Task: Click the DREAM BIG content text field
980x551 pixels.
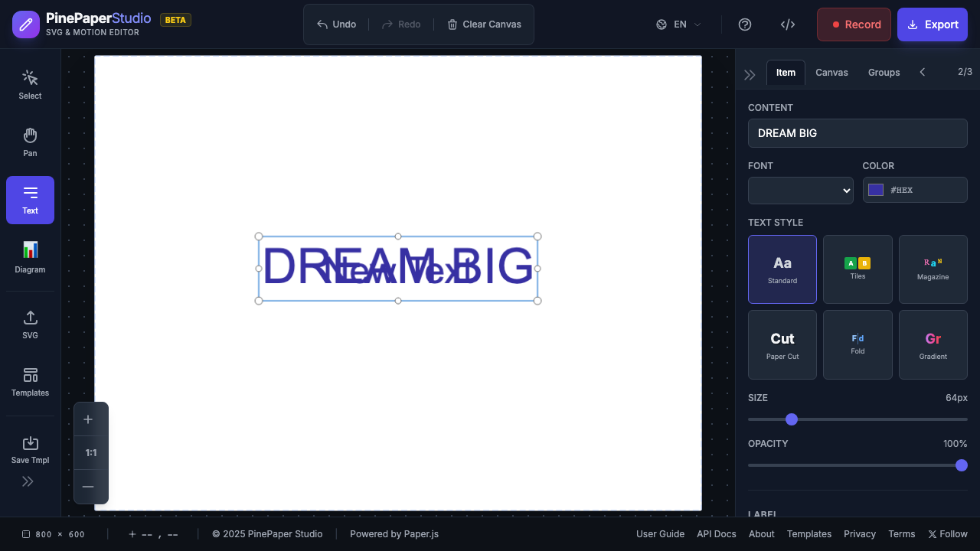Action: 857,132
